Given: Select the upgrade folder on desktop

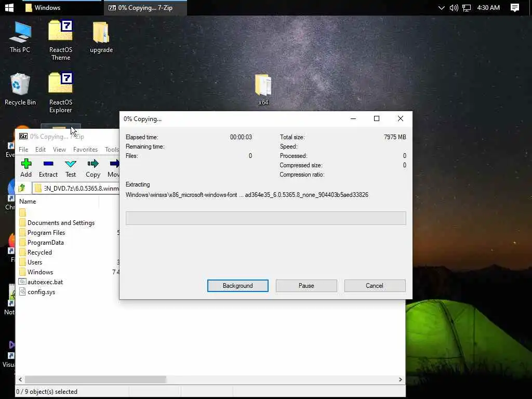Looking at the screenshot, I should pos(101,37).
